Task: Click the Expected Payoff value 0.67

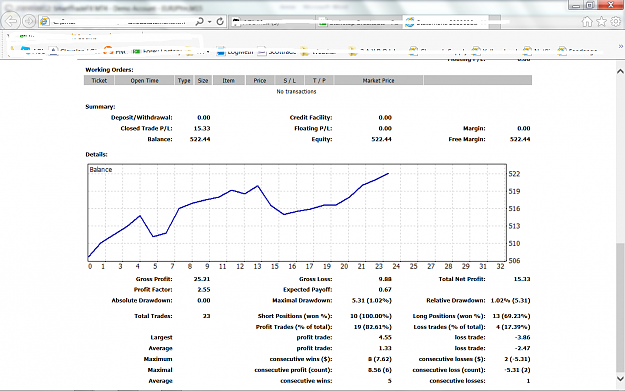Action: (385, 290)
